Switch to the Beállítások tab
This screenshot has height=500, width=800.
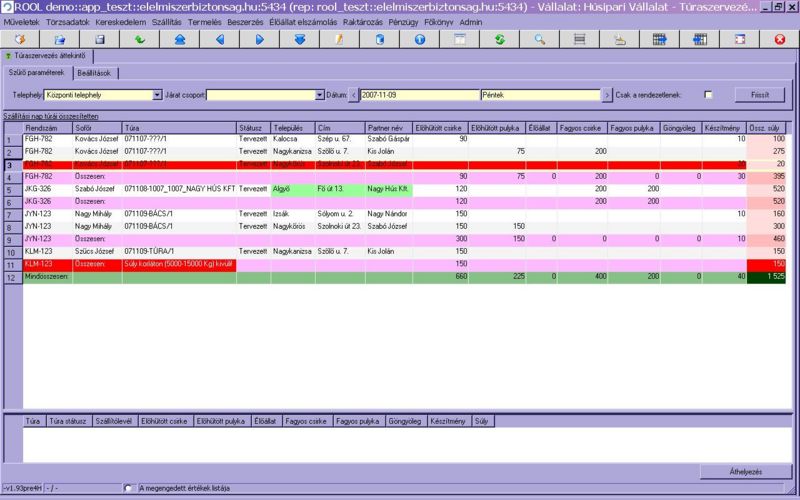tap(99, 73)
